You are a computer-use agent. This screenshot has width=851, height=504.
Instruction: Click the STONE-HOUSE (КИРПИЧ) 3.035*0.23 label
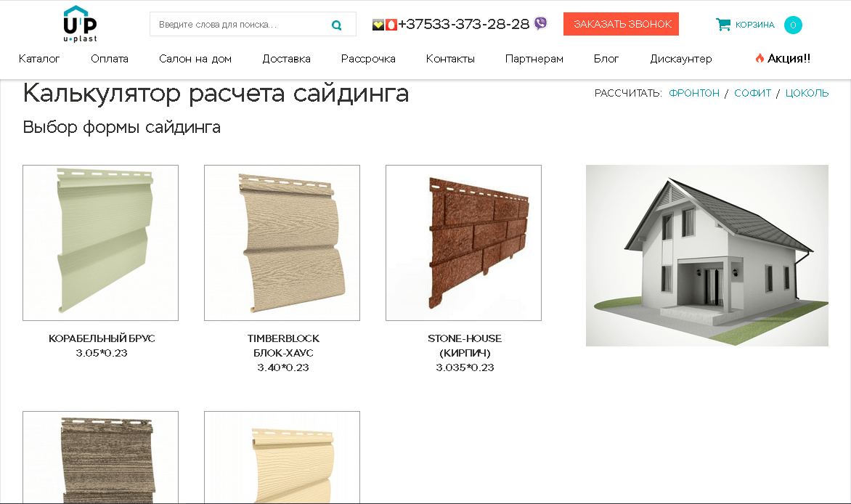(465, 353)
